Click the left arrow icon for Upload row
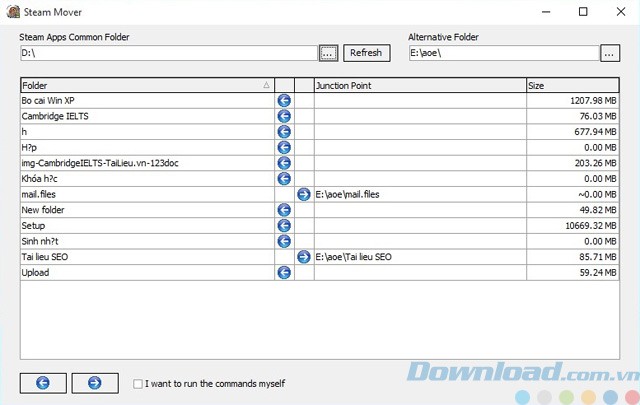The width and height of the screenshot is (640, 405). point(284,272)
